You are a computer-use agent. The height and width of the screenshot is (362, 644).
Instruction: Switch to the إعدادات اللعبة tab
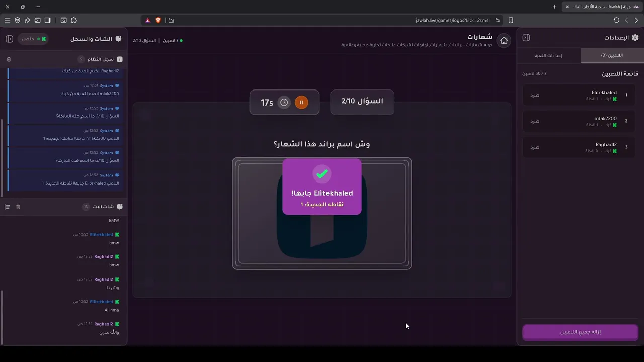coord(548,55)
